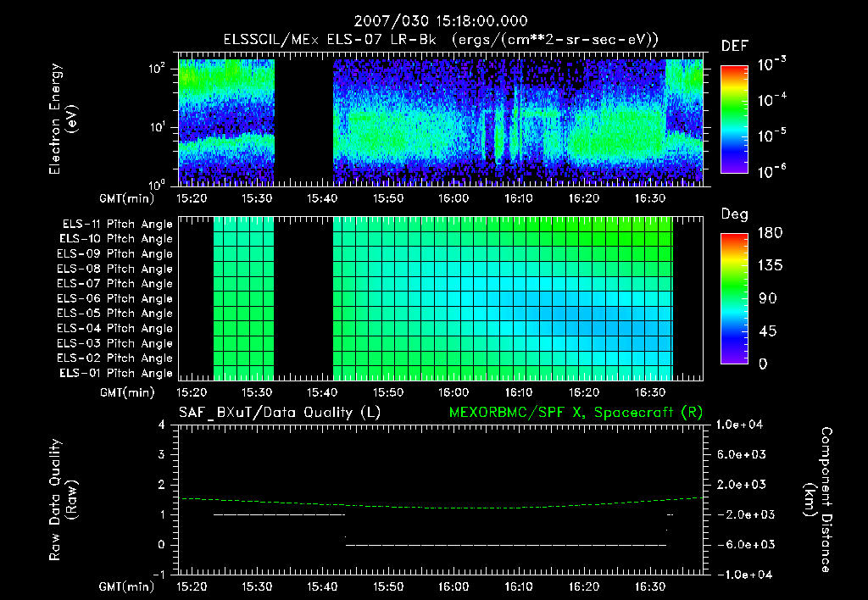Click the ELS-08 Pitch Angle row label
This screenshot has width=868, height=600.
pyautogui.click(x=115, y=269)
